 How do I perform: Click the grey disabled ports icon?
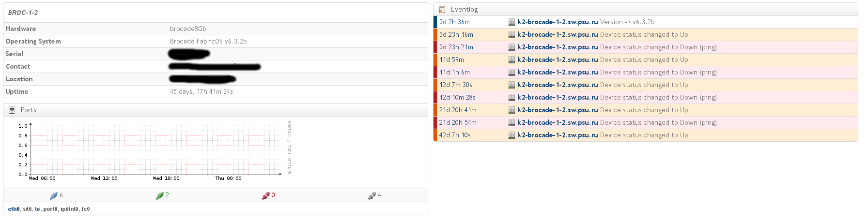[x=372, y=195]
